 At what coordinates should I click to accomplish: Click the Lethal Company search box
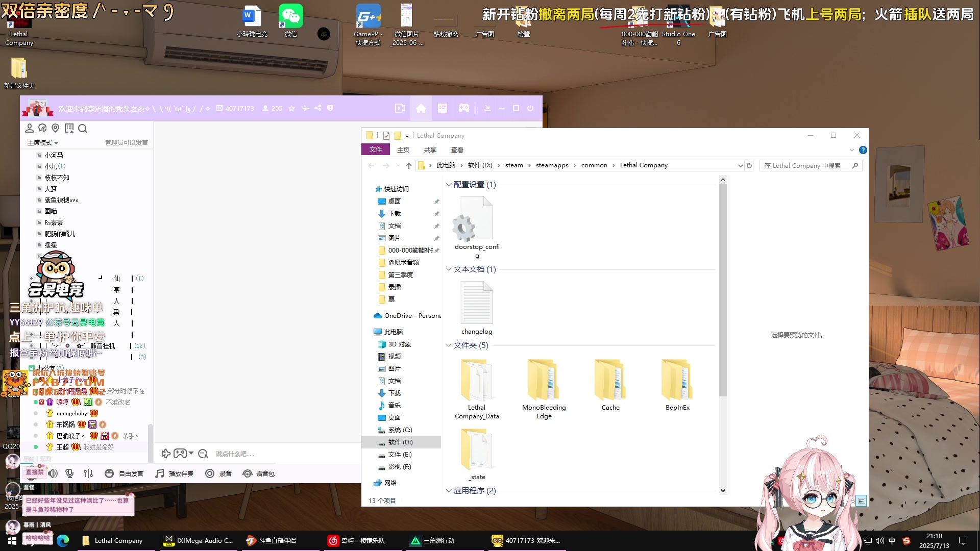point(811,165)
